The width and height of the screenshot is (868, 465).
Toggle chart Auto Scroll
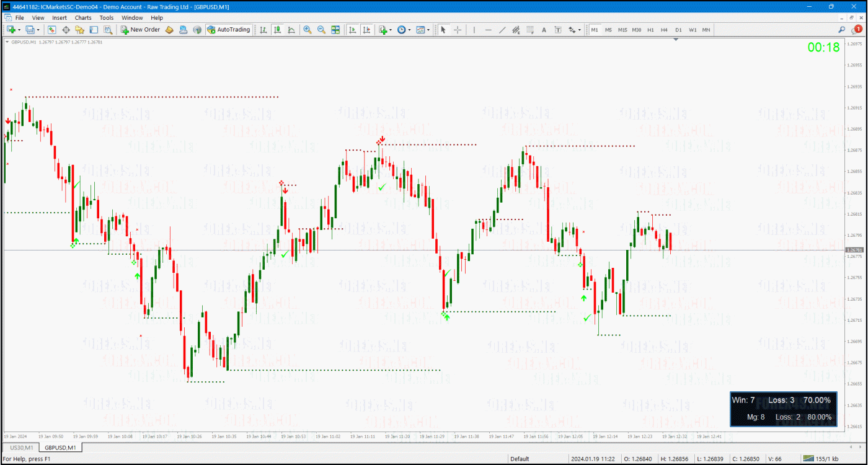tap(353, 30)
